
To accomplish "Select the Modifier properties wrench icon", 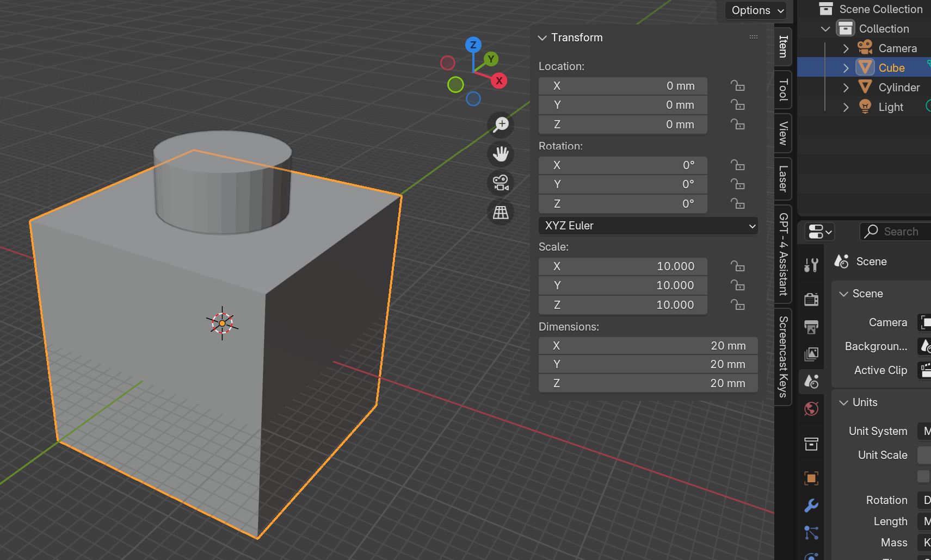I will [x=811, y=505].
